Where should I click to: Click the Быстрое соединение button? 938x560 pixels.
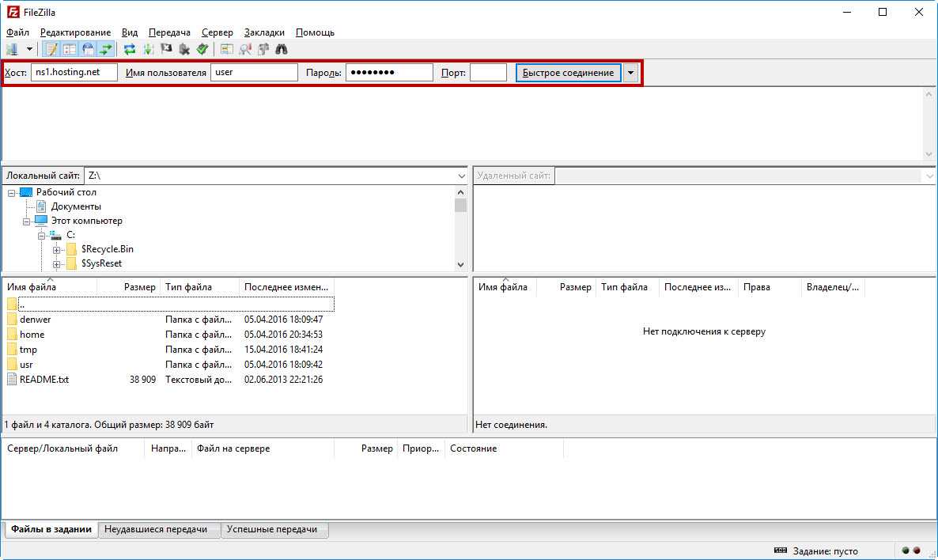tap(568, 73)
